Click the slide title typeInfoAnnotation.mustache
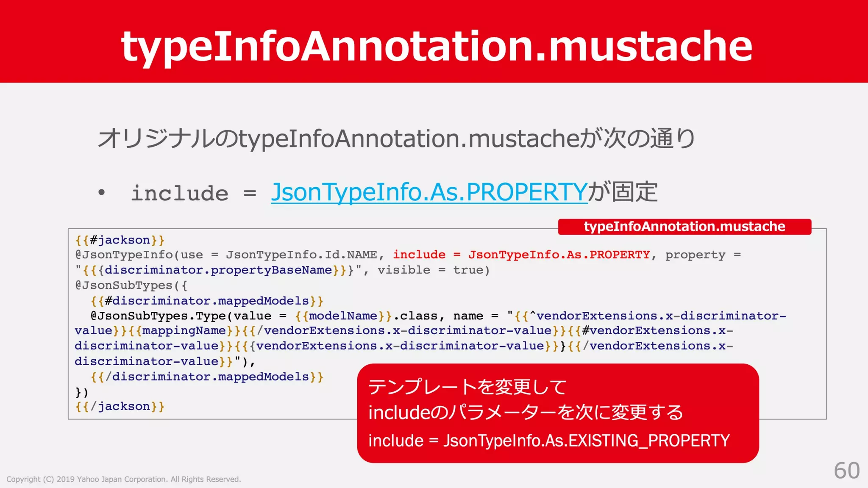The image size is (868, 488). (437, 46)
